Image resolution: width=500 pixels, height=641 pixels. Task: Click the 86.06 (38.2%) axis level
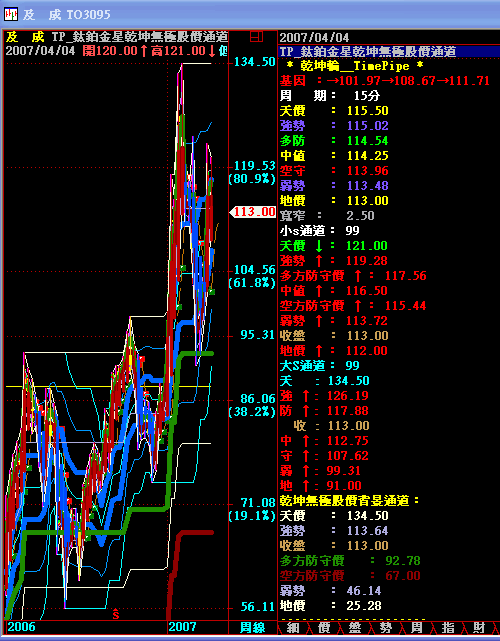(x=252, y=405)
